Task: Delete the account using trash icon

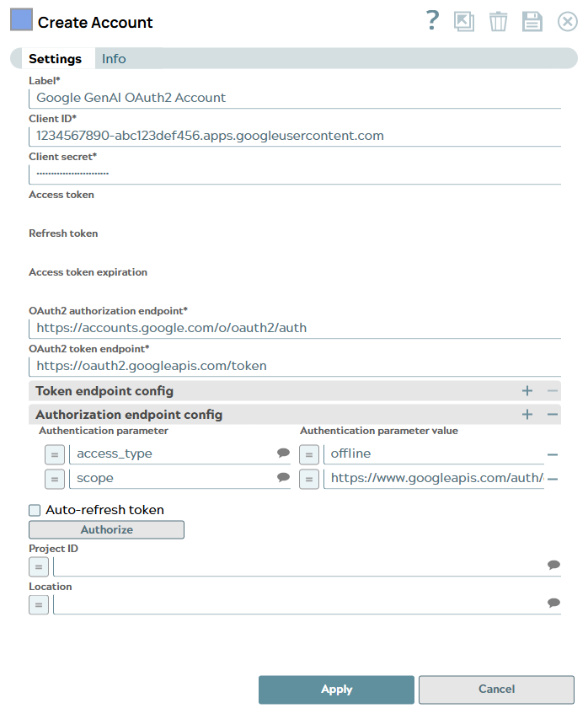Action: [498, 21]
